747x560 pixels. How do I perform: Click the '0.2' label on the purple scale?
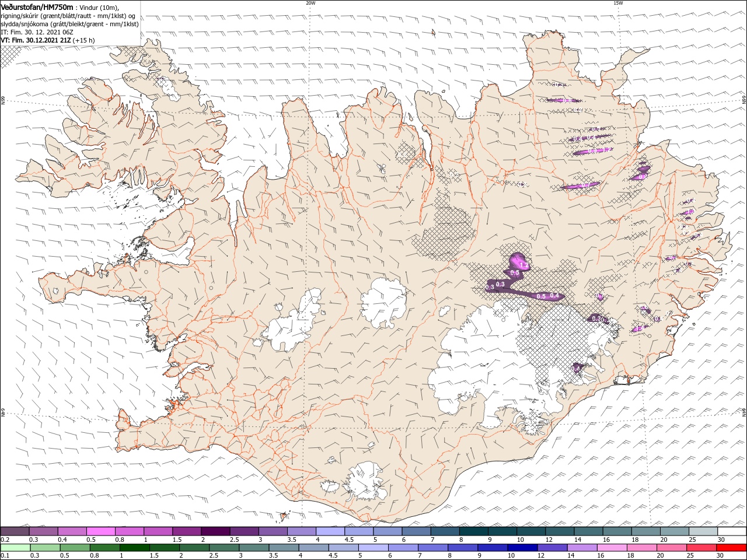tap(5, 540)
